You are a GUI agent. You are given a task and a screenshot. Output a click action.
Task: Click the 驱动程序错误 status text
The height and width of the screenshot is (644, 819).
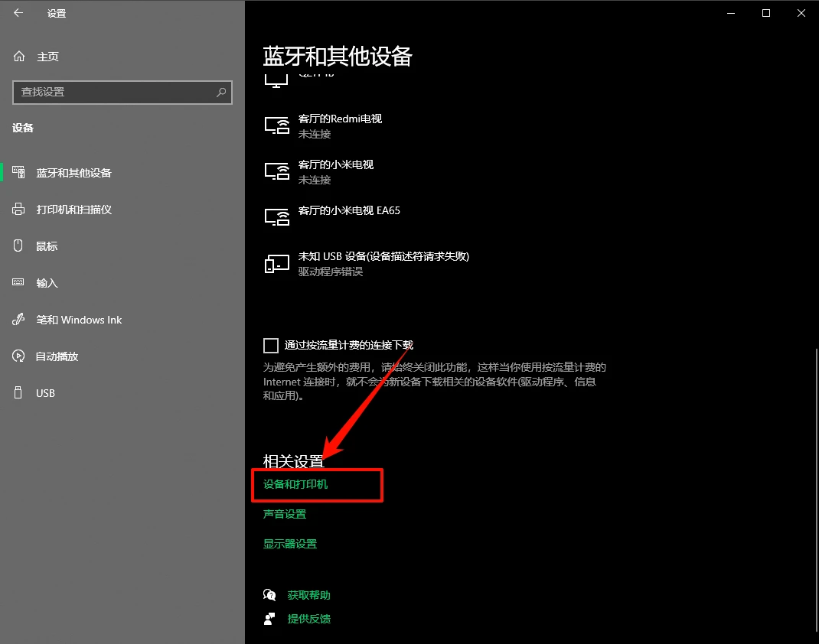330,272
